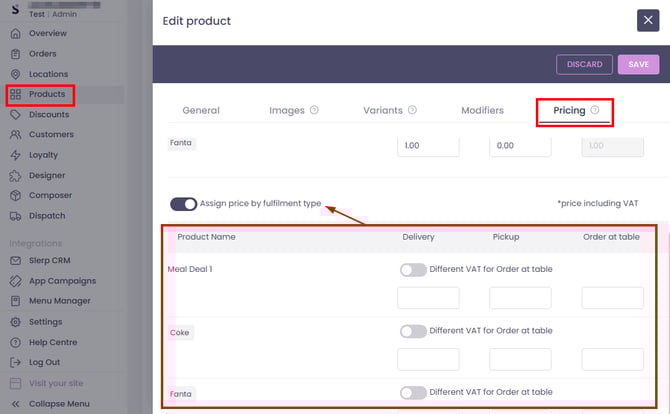Screen dimensions: 670x414
Task: Click the Settings gear icon
Action: pos(15,322)
